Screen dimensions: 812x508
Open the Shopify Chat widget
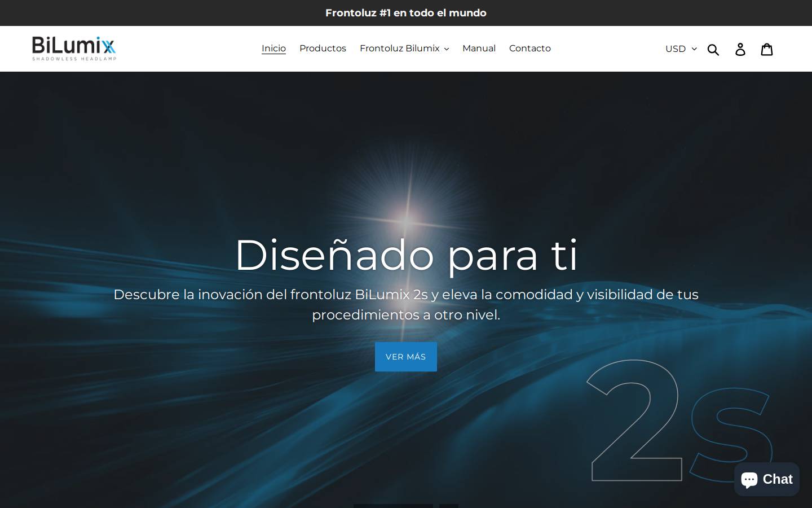(x=767, y=479)
